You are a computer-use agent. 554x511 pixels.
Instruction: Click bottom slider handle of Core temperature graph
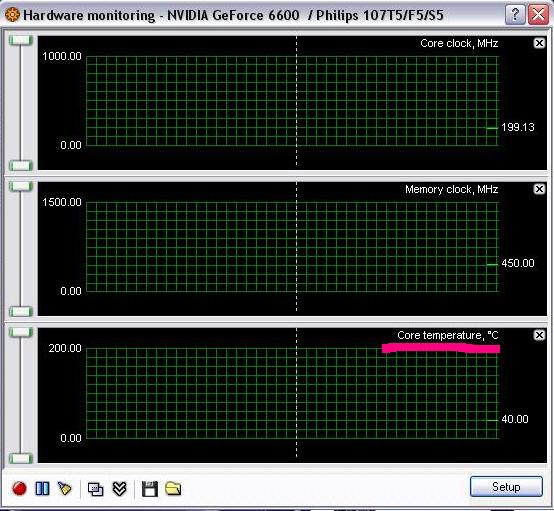point(21,459)
